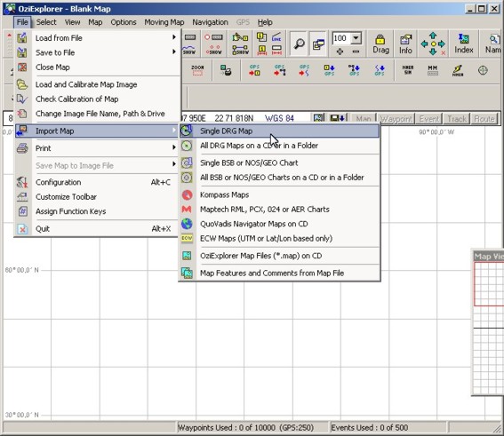Expand the Import Map submenu entry
The image size is (504, 436).
click(x=98, y=131)
